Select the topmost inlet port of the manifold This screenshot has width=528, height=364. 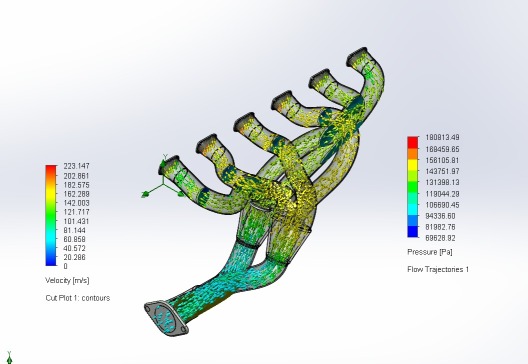(358, 56)
